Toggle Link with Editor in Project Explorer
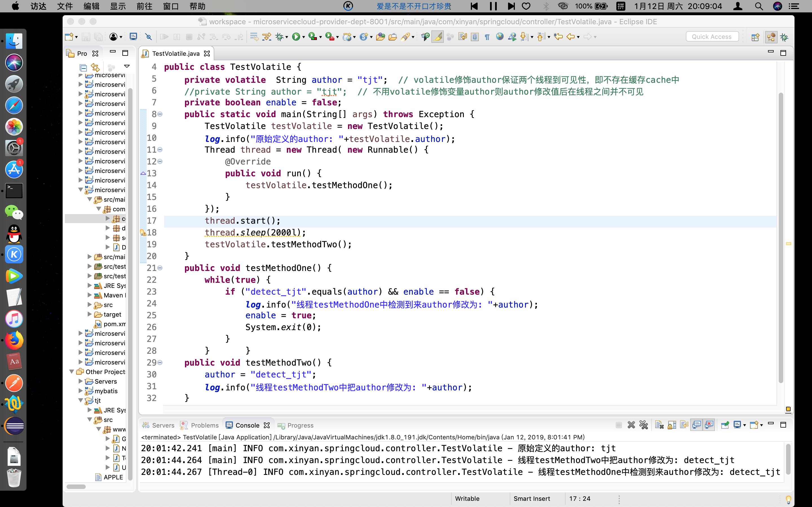 [95, 67]
